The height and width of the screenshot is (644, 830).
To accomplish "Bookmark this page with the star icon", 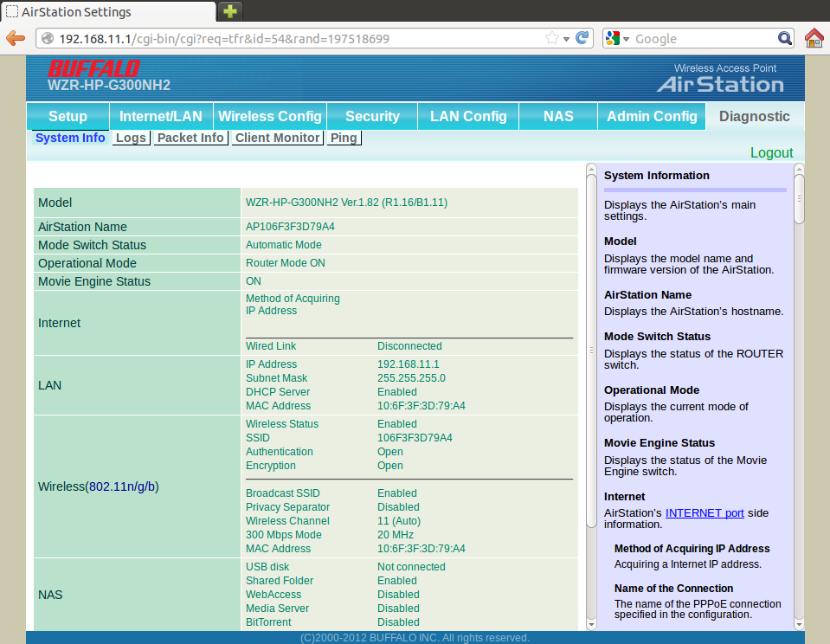I will coord(551,39).
